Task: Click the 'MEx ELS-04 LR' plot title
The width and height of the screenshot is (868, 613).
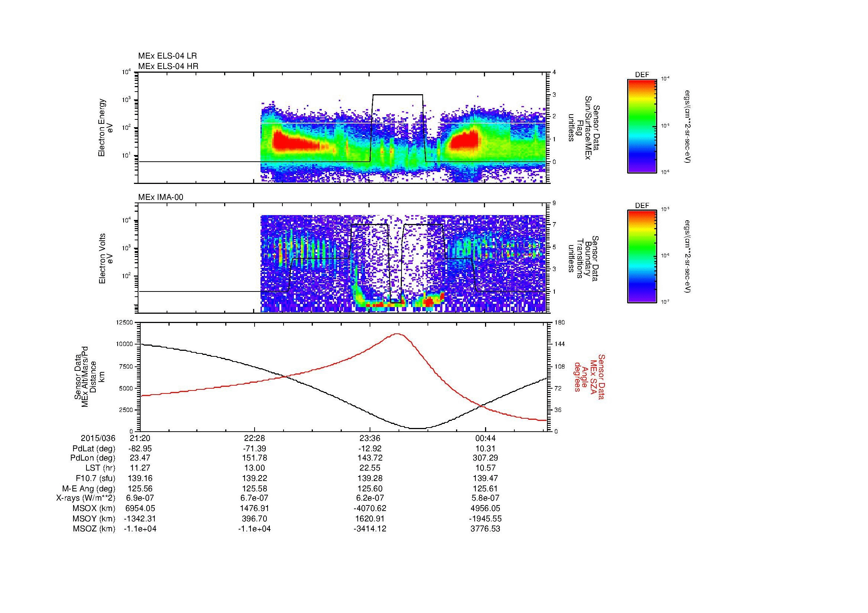Action: (x=167, y=56)
